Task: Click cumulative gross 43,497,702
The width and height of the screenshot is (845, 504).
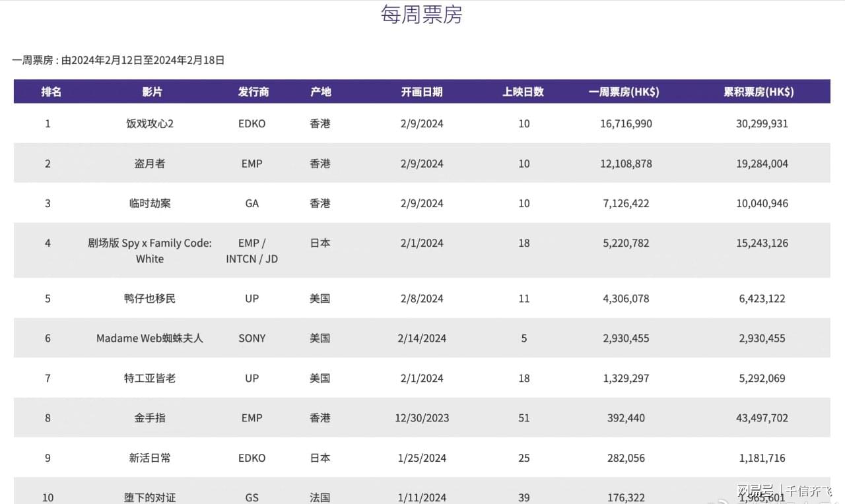Action: 762,418
